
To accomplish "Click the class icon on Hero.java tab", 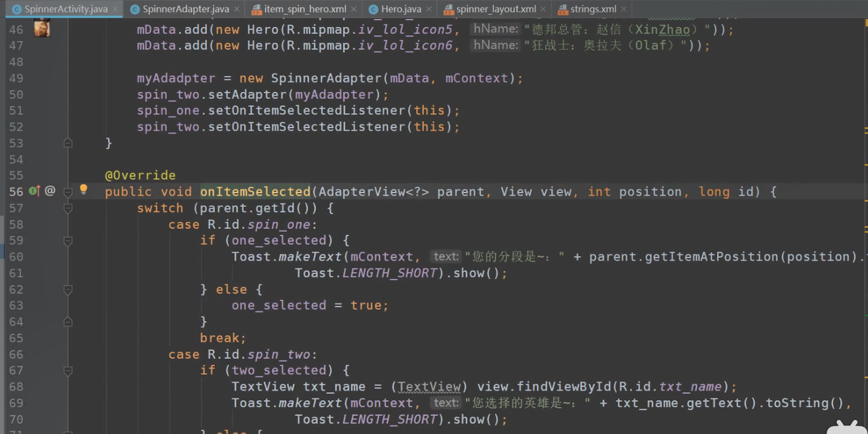I will click(374, 9).
